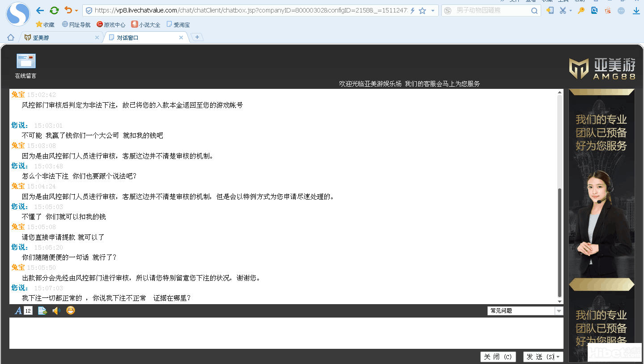Click the font style A icon
Image resolution: width=644 pixels, height=364 pixels.
[18, 310]
